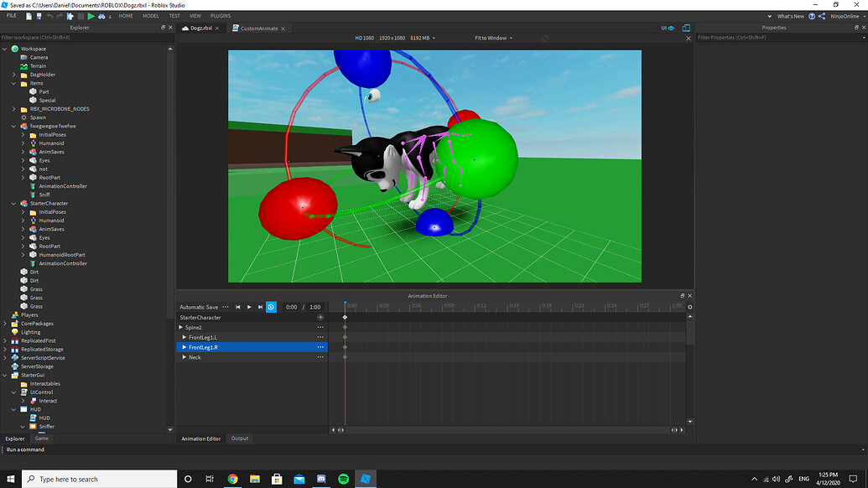Click the timeline scrubber head at 0:00
Screen dimensions: 868x488
point(345,304)
